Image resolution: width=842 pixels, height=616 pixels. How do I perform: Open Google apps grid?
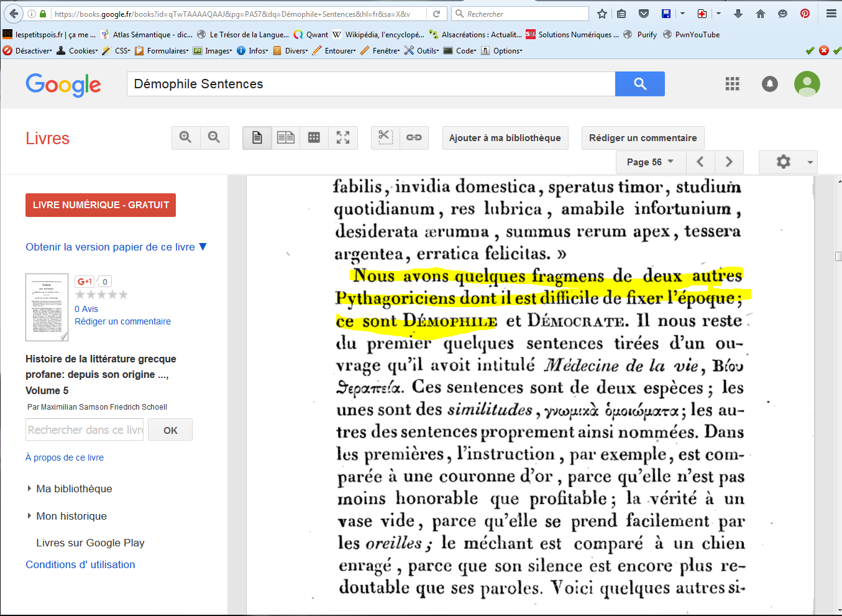pos(732,84)
